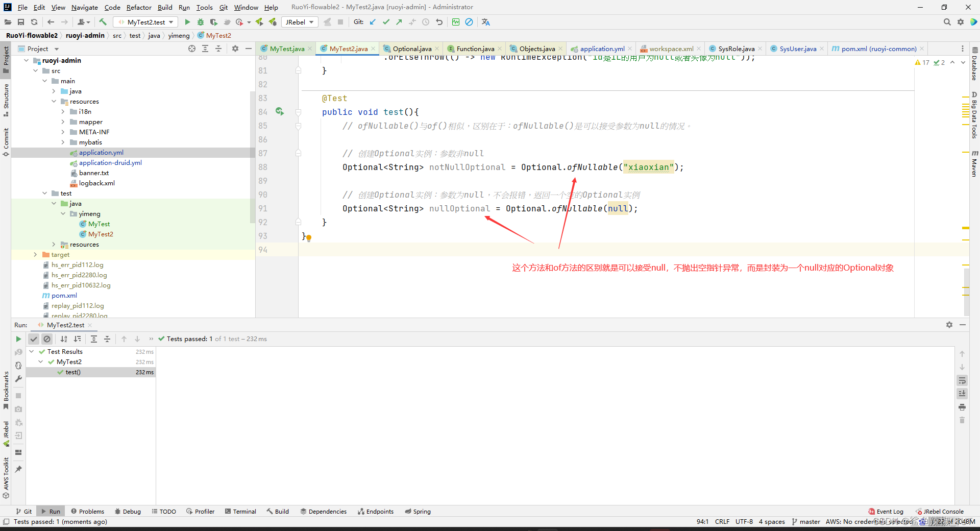Open the Dependencies tool window
The width and height of the screenshot is (980, 531).
point(324,511)
